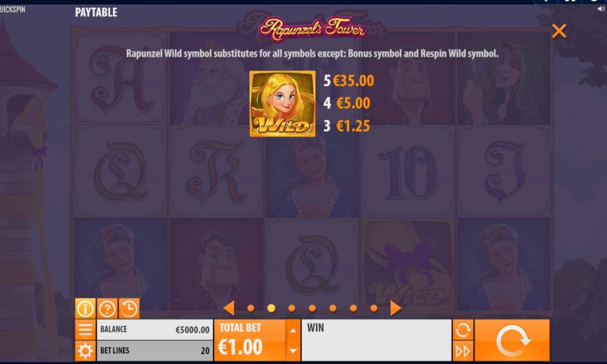Select the fifth paytable page dot
The height and width of the screenshot is (364, 607).
[x=333, y=308]
